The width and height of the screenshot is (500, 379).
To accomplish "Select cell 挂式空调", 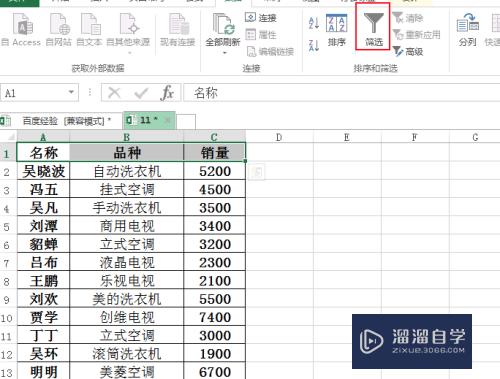I will coord(127,189).
